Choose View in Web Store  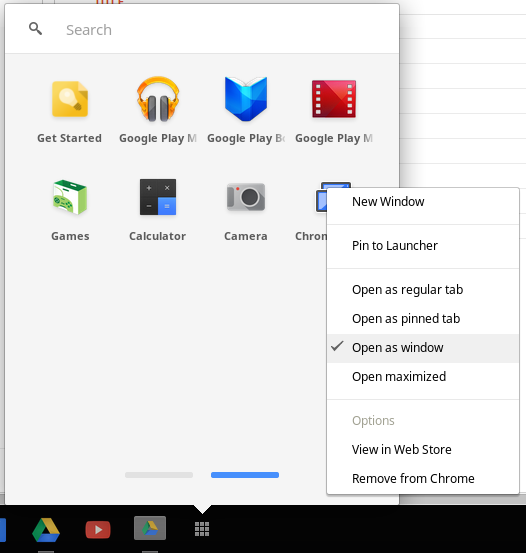[x=423, y=450]
